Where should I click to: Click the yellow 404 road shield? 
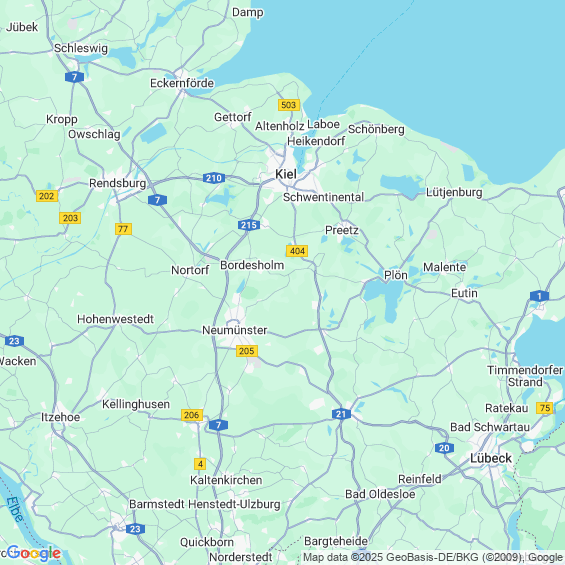tap(297, 251)
